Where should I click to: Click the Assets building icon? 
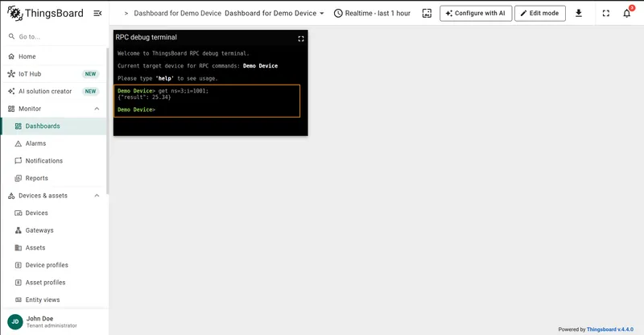tap(18, 247)
